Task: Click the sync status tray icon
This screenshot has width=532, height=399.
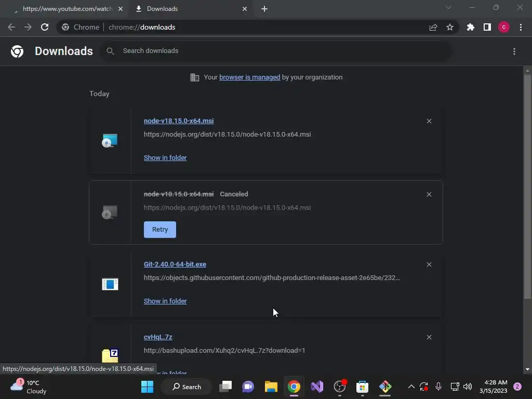Action: pyautogui.click(x=424, y=387)
